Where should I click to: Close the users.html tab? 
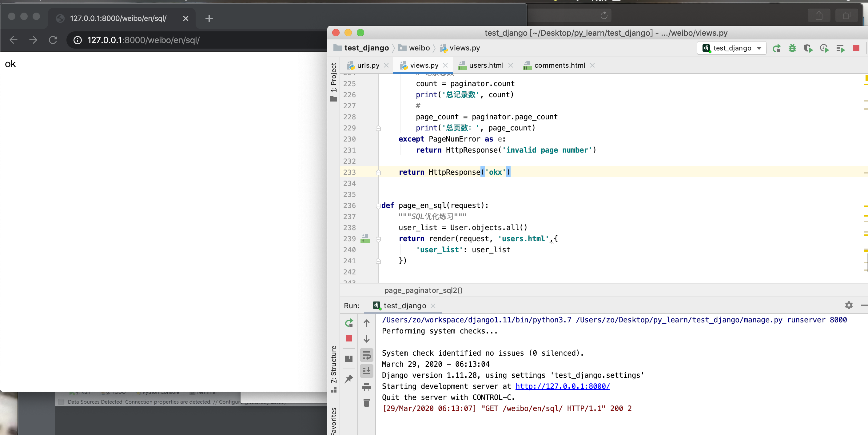tap(511, 65)
